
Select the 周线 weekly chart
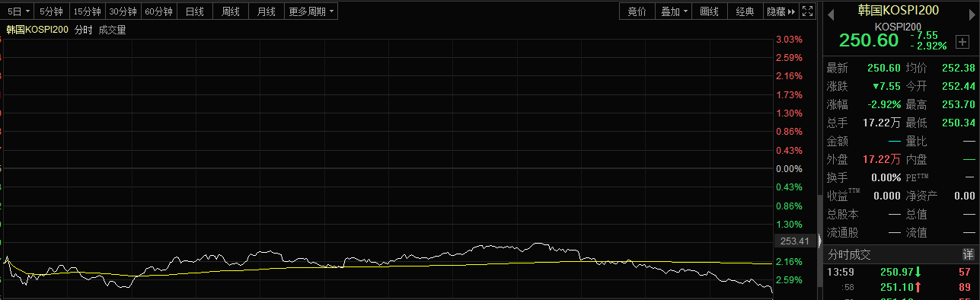tap(230, 11)
